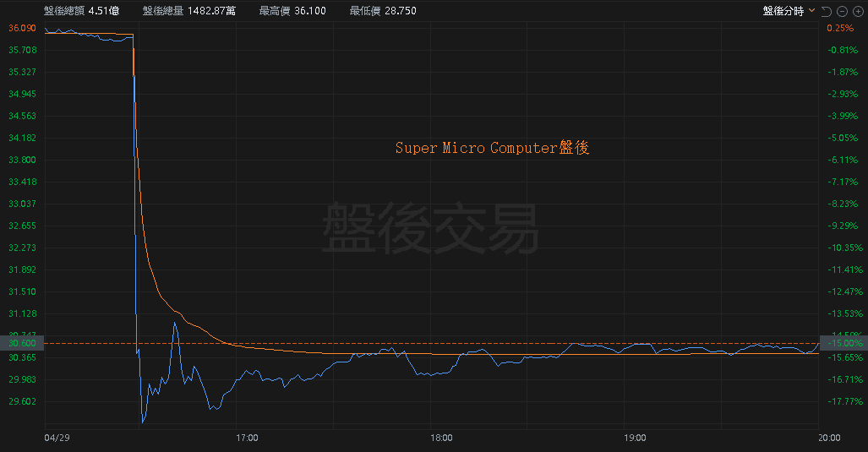
Task: Click the 17:00 time axis label
Action: point(247,438)
